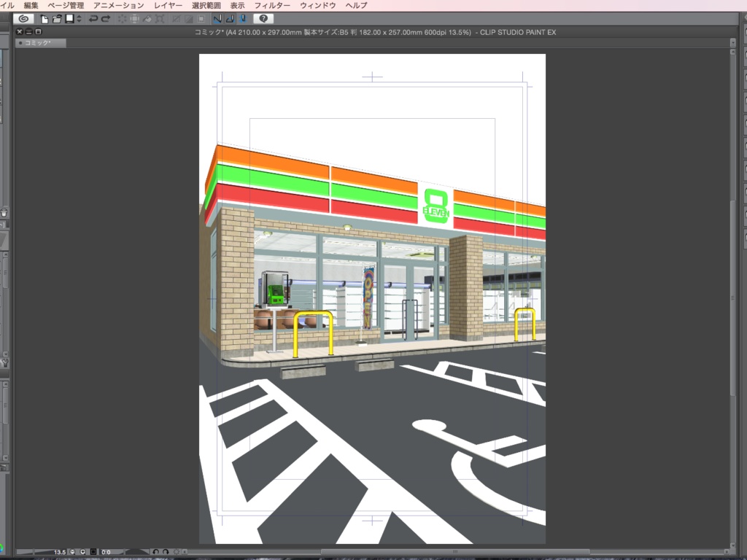Image resolution: width=747 pixels, height=560 pixels.
Task: Open the ページ管理 menu
Action: [x=66, y=5]
